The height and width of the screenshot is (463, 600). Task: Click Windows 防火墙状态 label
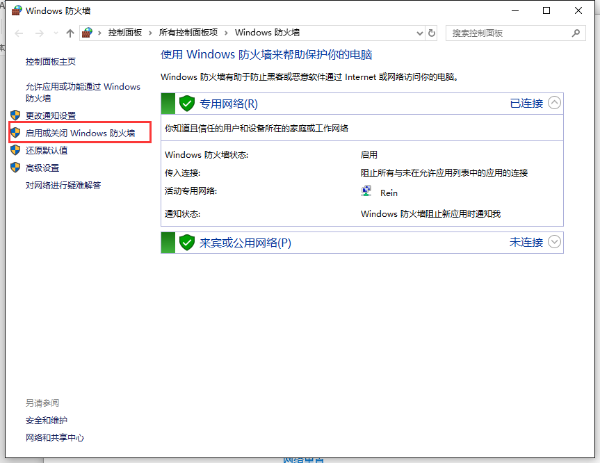[207, 155]
